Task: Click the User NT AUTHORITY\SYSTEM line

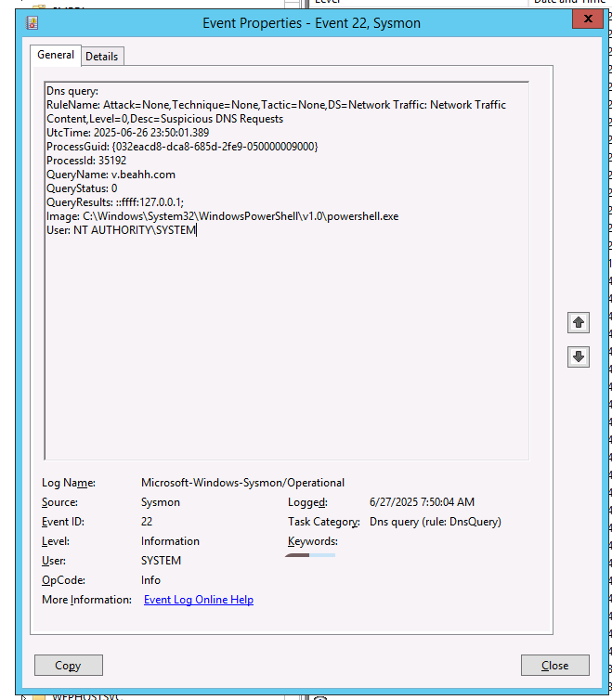Action: click(x=121, y=230)
